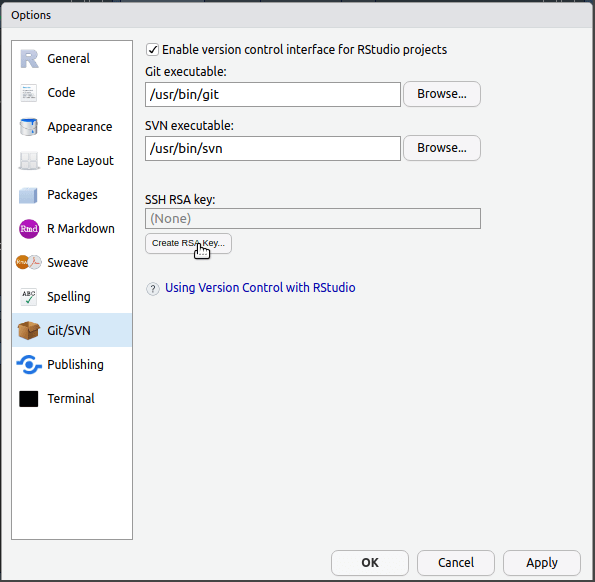Switch to the Git/SVN section
The width and height of the screenshot is (595, 582).
coord(72,330)
